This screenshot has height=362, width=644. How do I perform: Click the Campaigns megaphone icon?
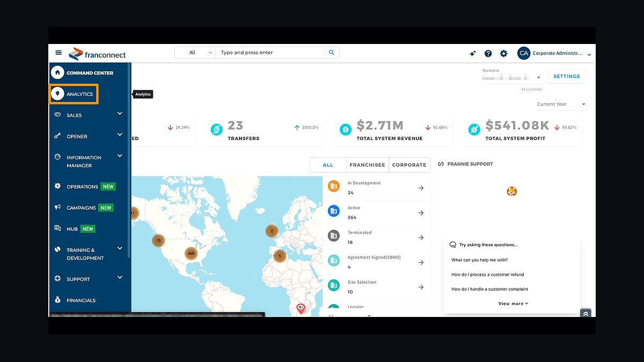[57, 207]
